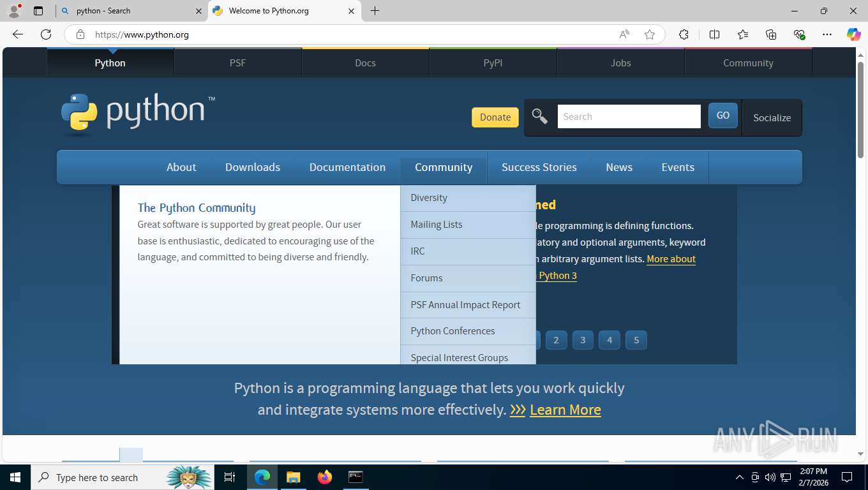Image resolution: width=868 pixels, height=490 pixels.
Task: Open the Extensions puzzle icon
Action: 684,34
